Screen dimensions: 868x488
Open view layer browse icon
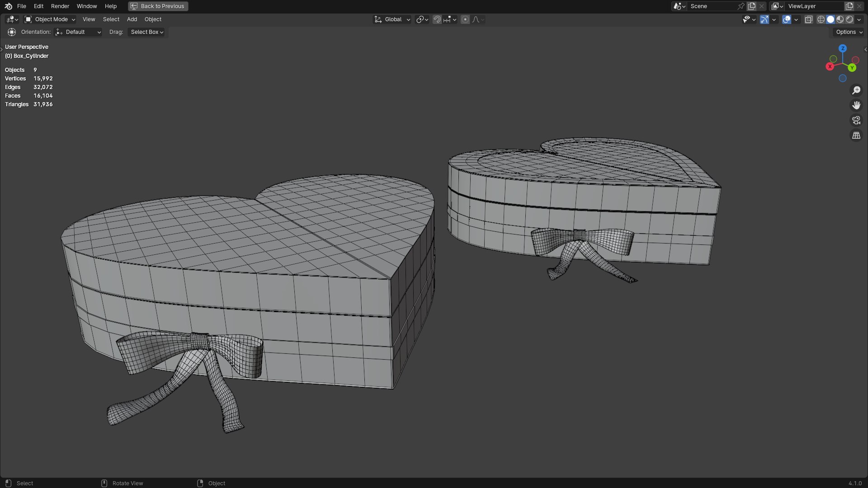tap(777, 6)
